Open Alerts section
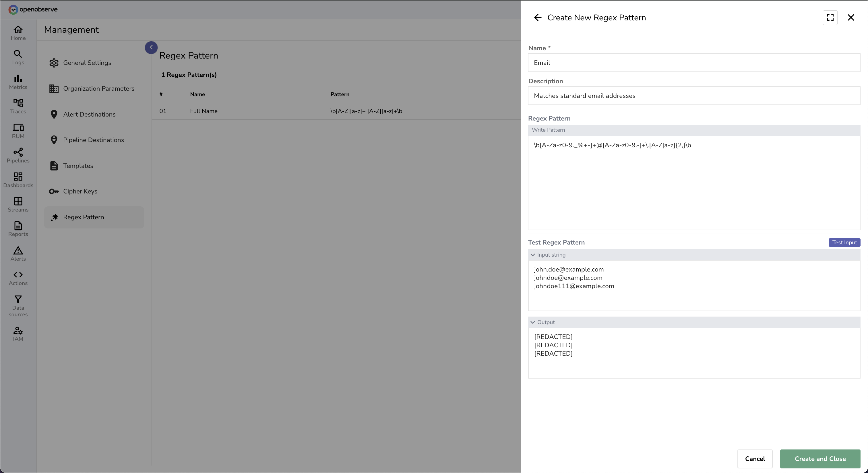Screen dimensions: 868x473 point(18,254)
